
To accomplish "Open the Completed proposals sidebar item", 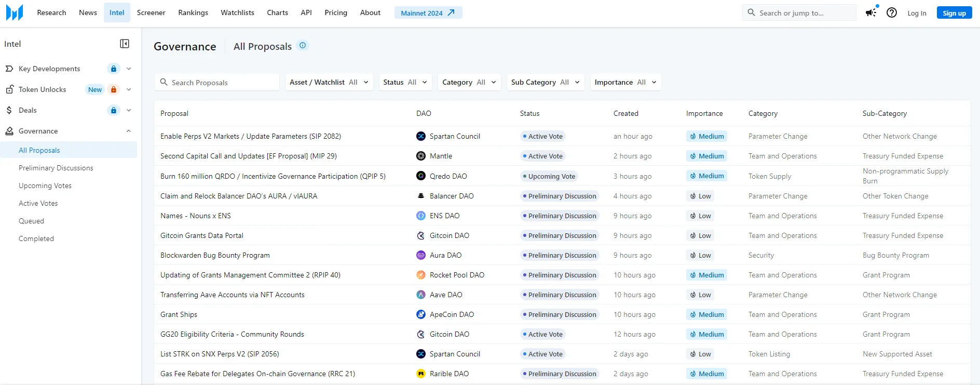I will [36, 238].
